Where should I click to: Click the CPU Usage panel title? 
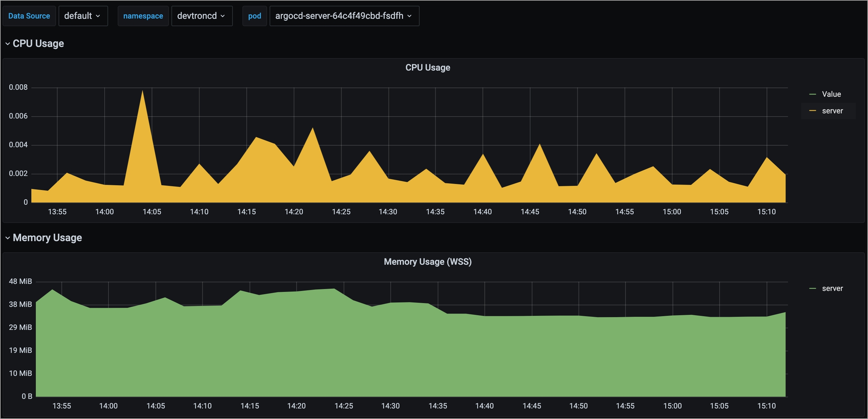pos(428,67)
